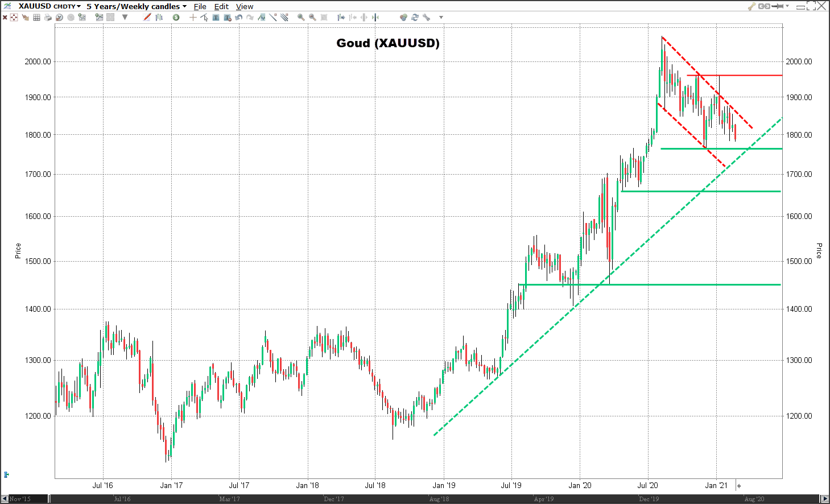The width and height of the screenshot is (830, 504).
Task: Click the small arrow marker right of Jan '21
Action: tap(738, 486)
